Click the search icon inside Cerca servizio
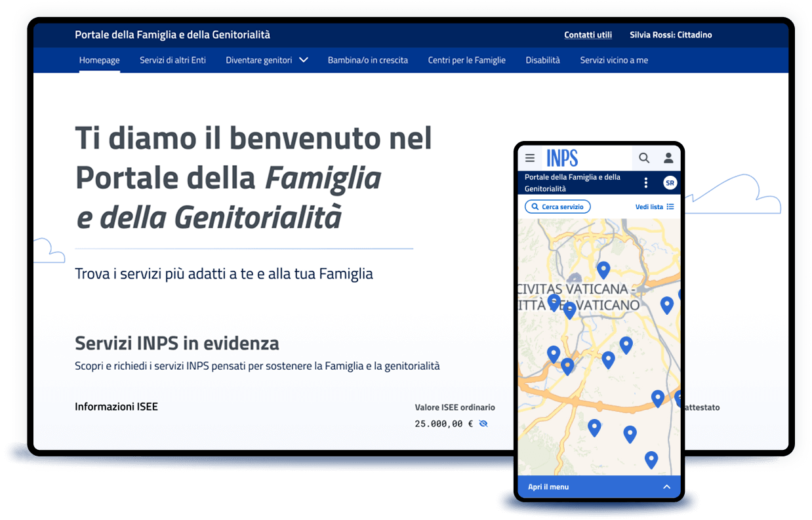 point(535,206)
